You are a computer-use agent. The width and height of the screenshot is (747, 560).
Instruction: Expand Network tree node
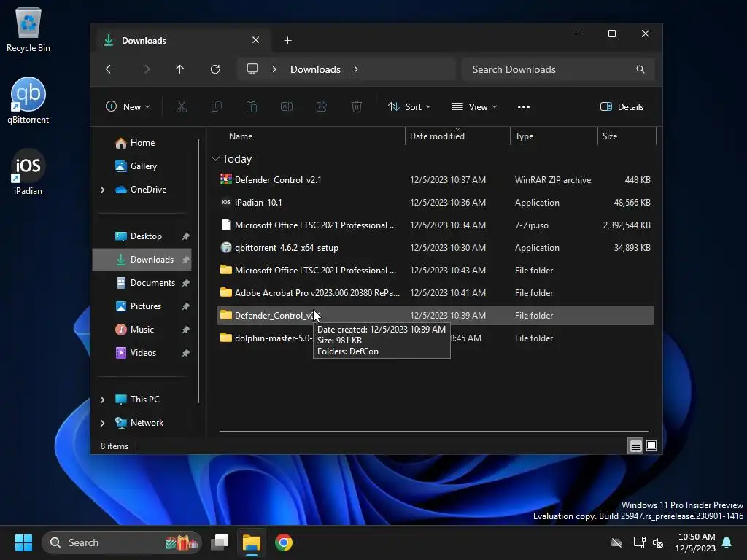102,423
